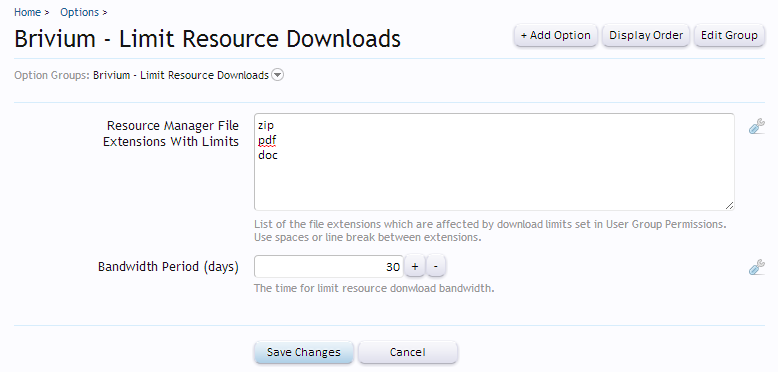
Task: Click the Bandwidth Period (days) label
Action: pyautogui.click(x=168, y=267)
